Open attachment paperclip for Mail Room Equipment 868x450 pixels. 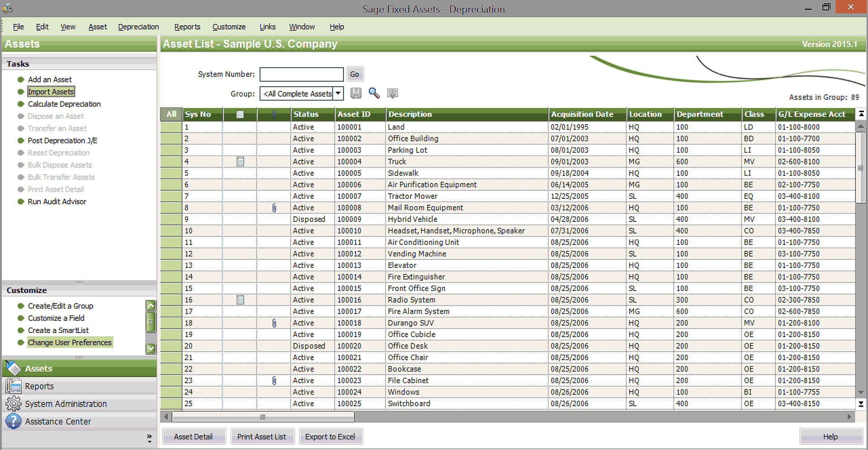pyautogui.click(x=274, y=208)
